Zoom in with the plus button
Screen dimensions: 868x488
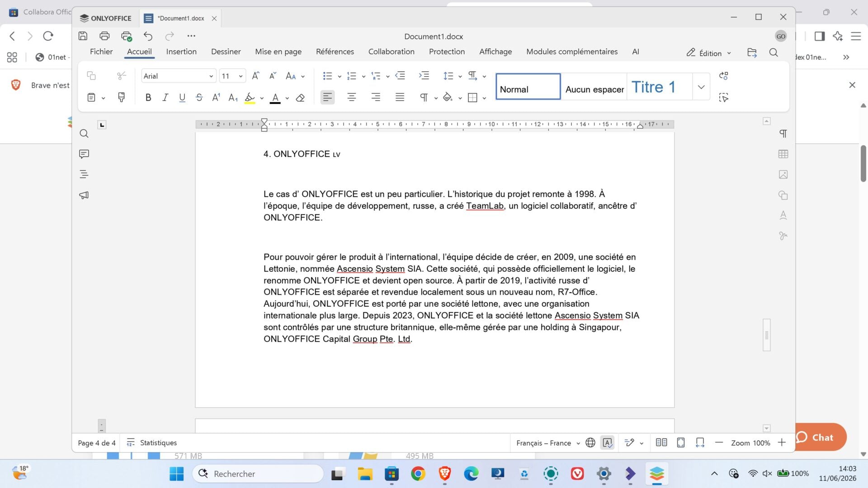[x=782, y=443]
